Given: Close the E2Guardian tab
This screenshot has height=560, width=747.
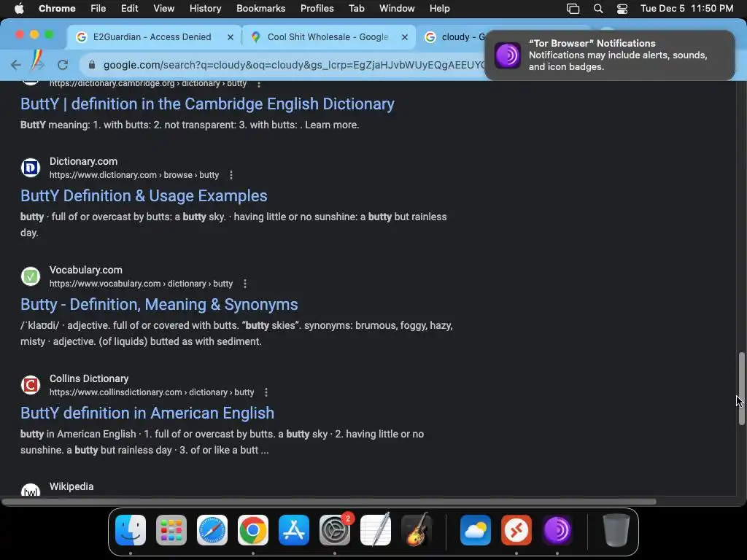Looking at the screenshot, I should [231, 36].
